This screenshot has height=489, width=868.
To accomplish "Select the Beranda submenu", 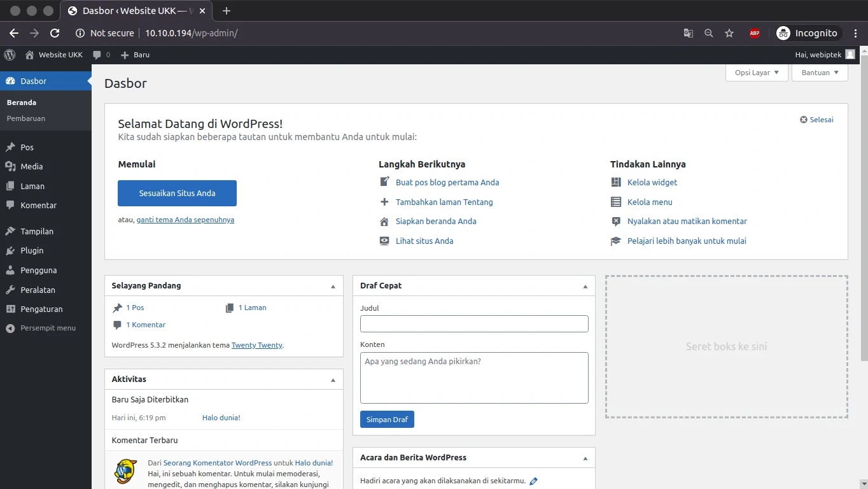I will [22, 103].
